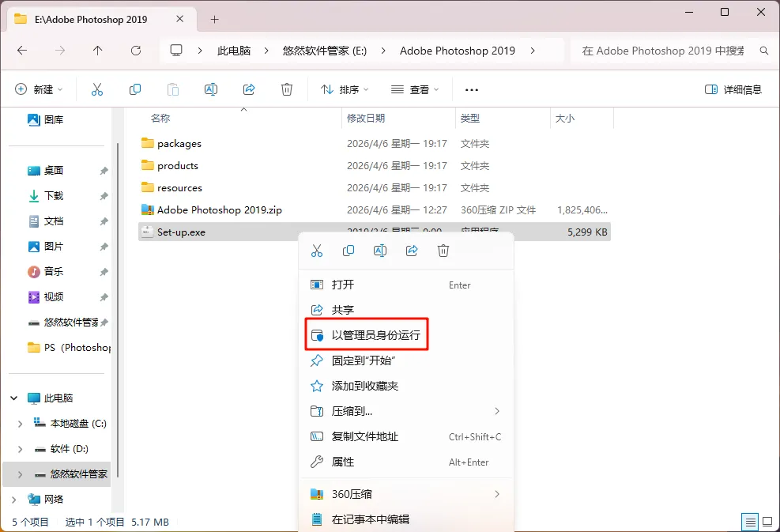Click the search magnifier icon
Image resolution: width=780 pixels, height=532 pixels.
(764, 51)
